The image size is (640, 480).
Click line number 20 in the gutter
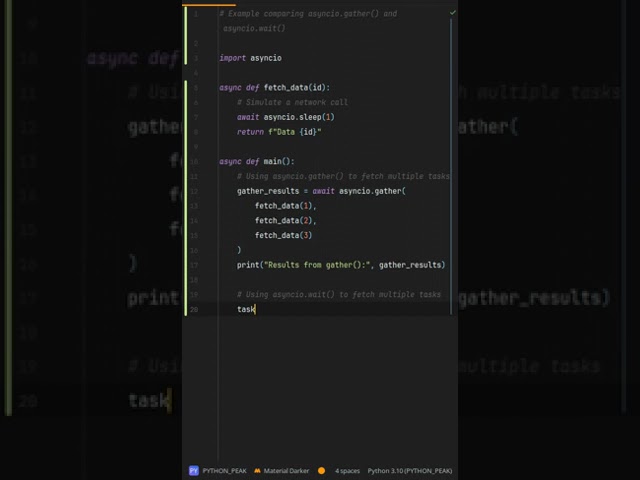coord(194,309)
